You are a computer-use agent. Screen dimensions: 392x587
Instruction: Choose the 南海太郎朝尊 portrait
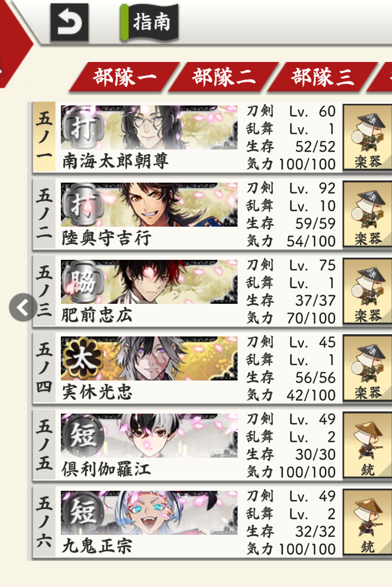149,127
